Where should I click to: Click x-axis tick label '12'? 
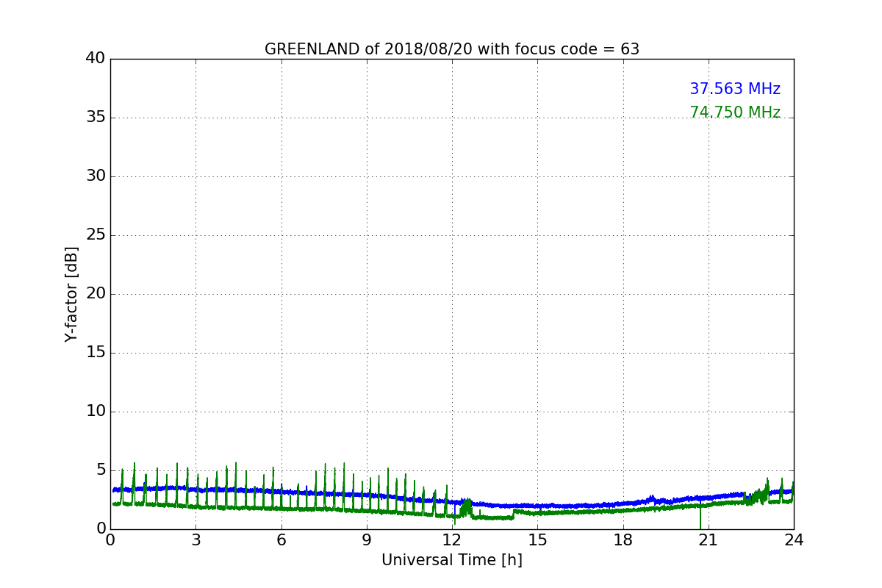coord(452,540)
